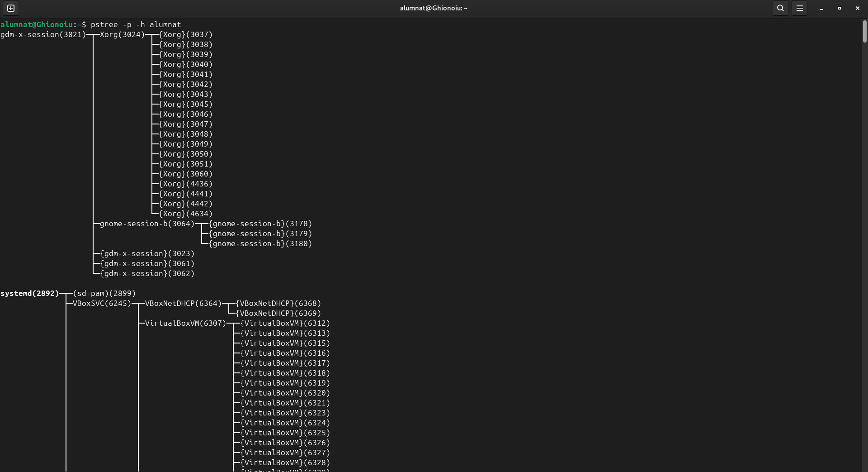This screenshot has height=472, width=868.
Task: Select the {gdm-x-session}(3062) thread
Action: pos(147,273)
